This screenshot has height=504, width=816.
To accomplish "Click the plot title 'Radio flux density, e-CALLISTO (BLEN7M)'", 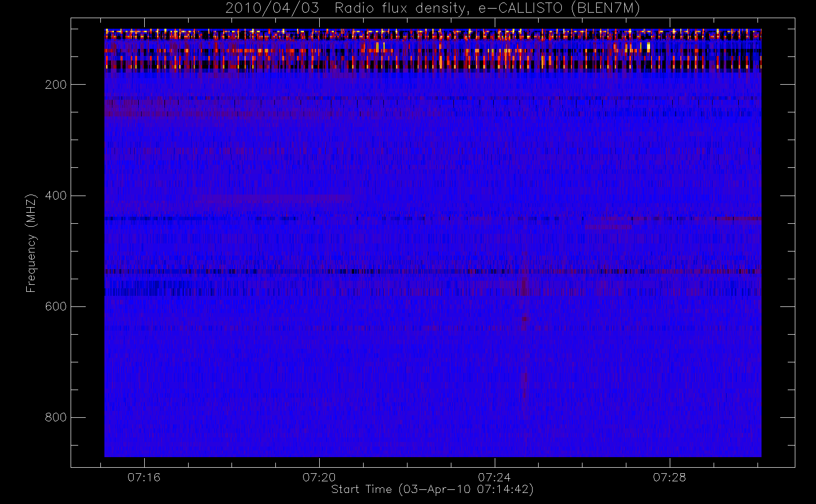I will 487,8.
